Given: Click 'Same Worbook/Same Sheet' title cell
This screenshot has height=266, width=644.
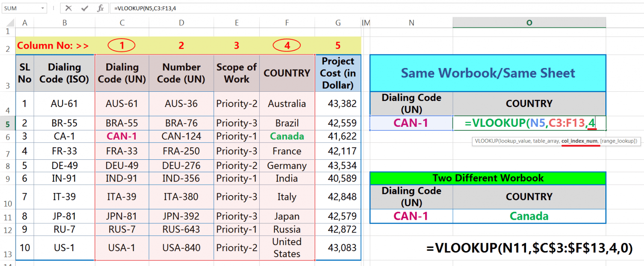Looking at the screenshot, I should pyautogui.click(x=488, y=73).
